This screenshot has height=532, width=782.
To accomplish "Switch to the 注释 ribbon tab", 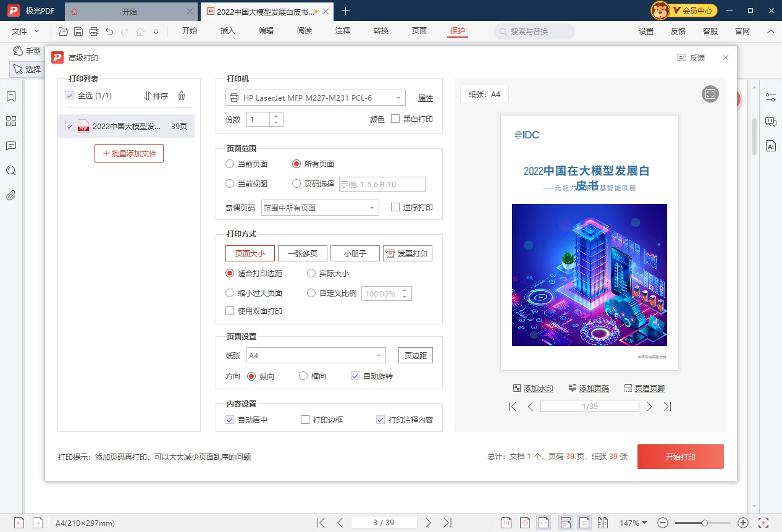I will coord(342,30).
